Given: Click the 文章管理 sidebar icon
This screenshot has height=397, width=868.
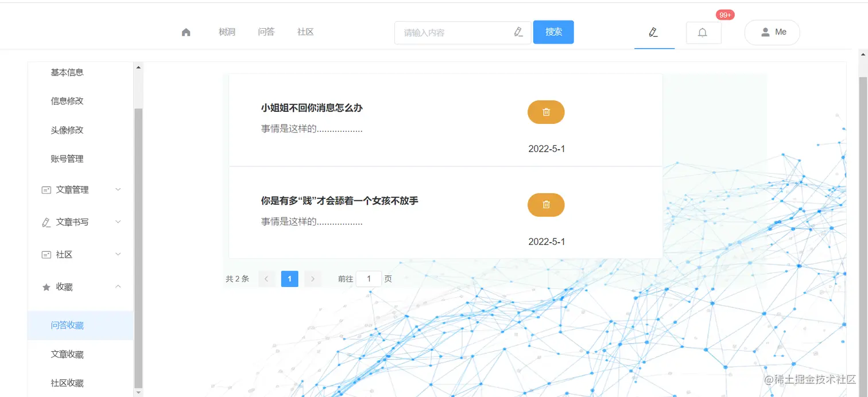Looking at the screenshot, I should coord(46,189).
